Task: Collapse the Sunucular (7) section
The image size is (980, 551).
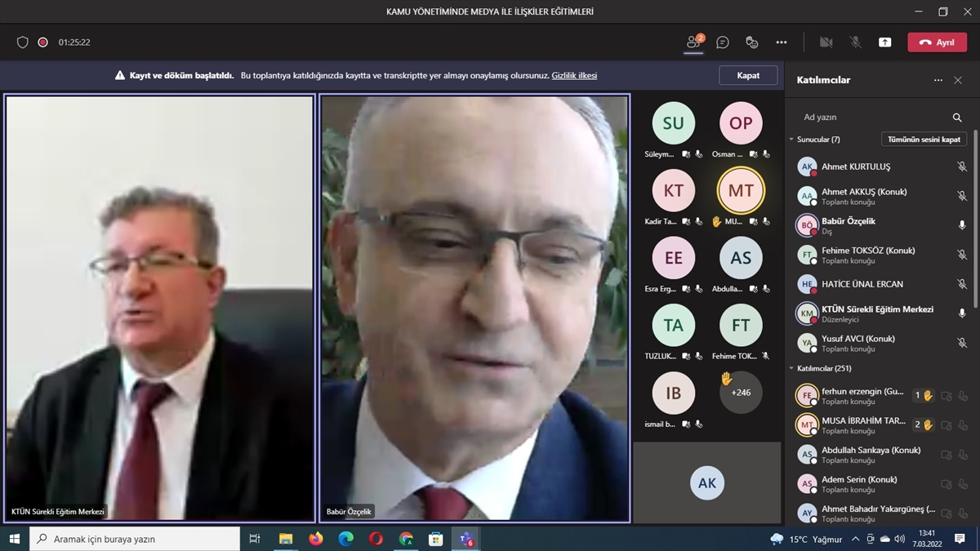Action: pyautogui.click(x=791, y=140)
